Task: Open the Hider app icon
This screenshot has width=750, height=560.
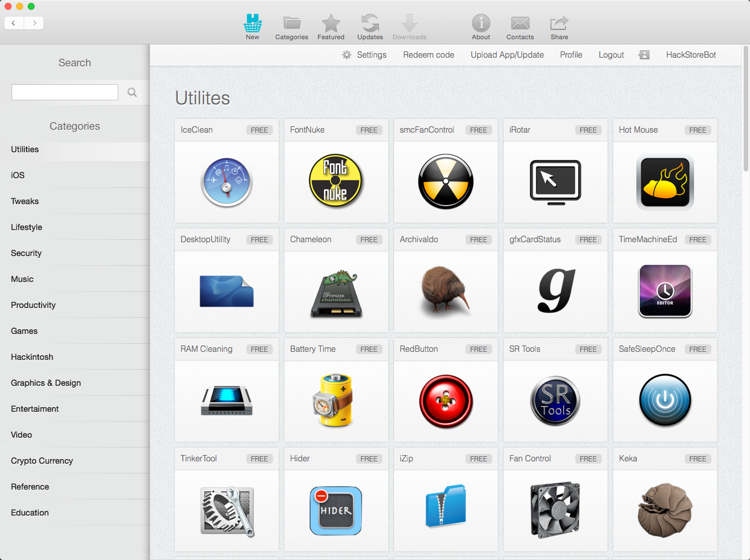Action: click(x=336, y=510)
